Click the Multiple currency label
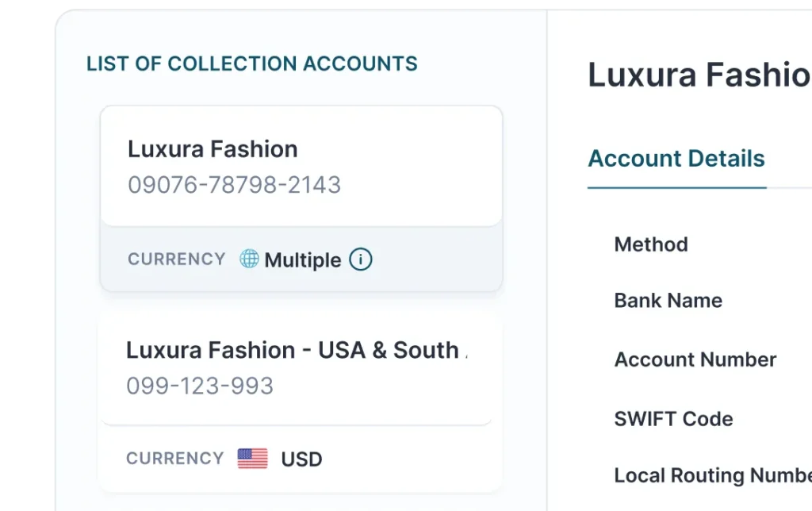The width and height of the screenshot is (812, 511). (303, 260)
